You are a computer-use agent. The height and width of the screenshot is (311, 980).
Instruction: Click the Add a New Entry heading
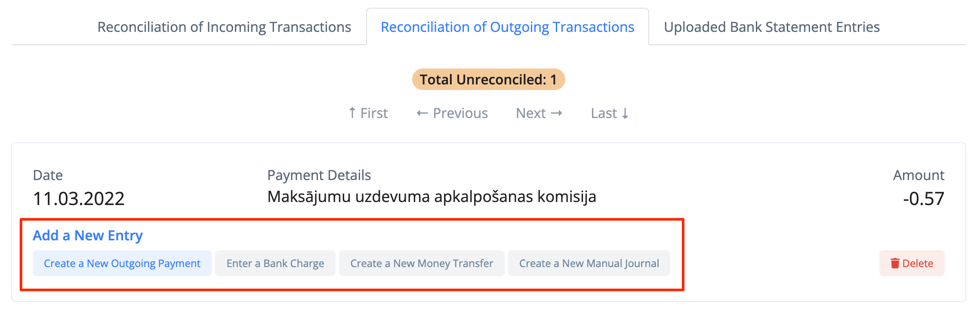(x=88, y=236)
